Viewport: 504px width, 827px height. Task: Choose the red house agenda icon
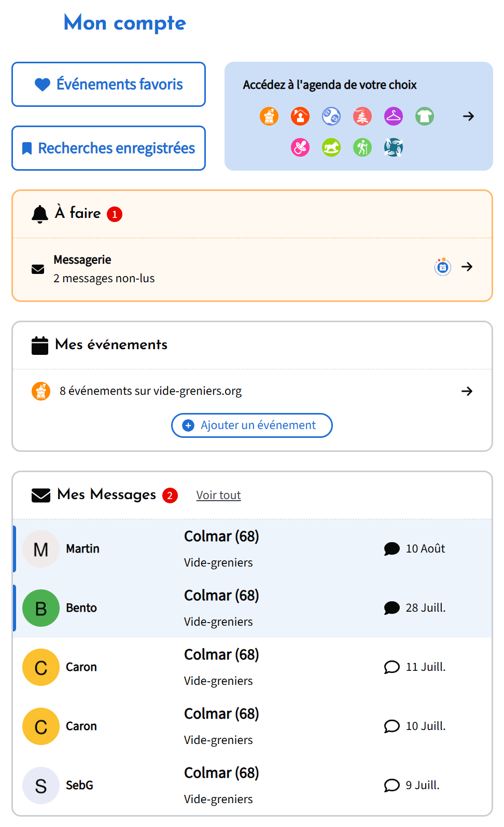click(300, 116)
